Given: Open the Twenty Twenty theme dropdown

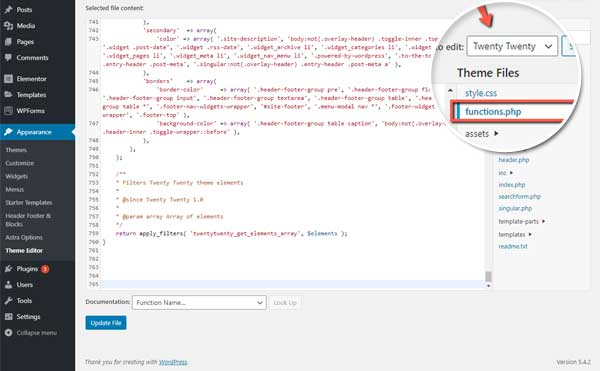Looking at the screenshot, I should 512,46.
